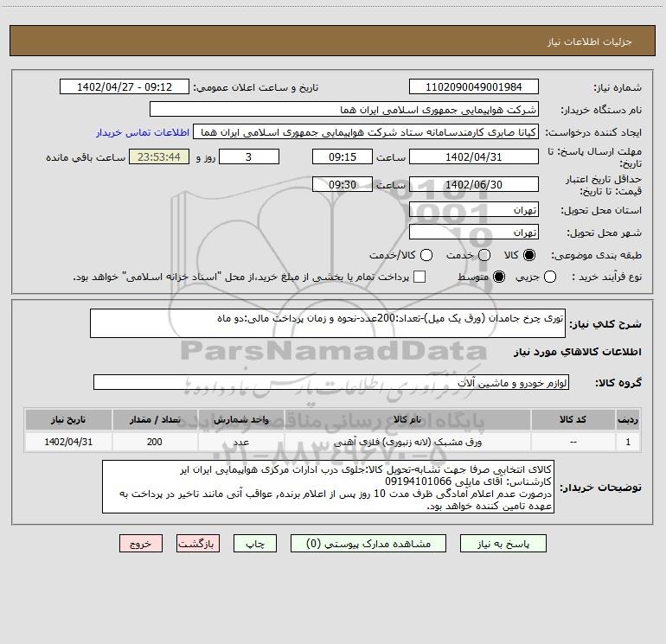Image resolution: width=666 pixels, height=644 pixels.
Task: Click the announcement date field 1402/04/27 - 09:12
Action: [125, 86]
